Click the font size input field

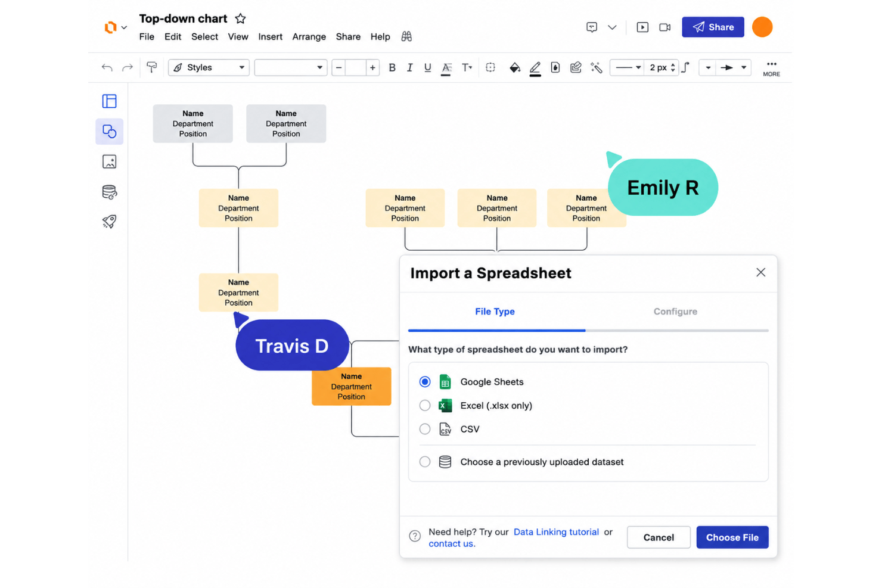pyautogui.click(x=356, y=68)
